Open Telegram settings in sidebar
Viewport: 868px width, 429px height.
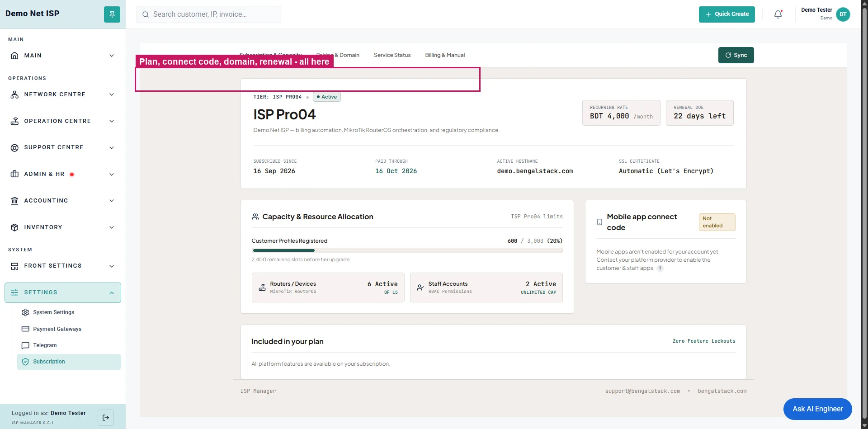(x=69, y=345)
